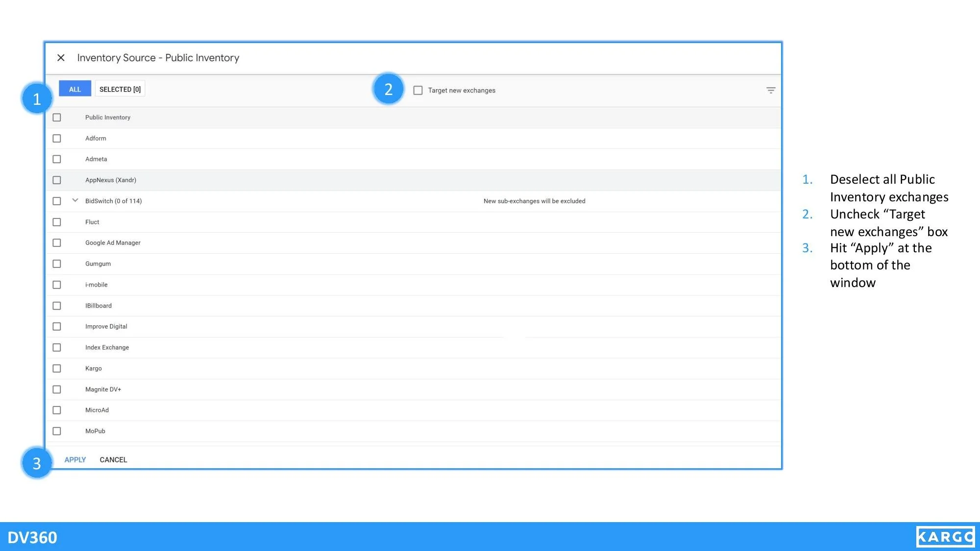Hit the APPLY button
This screenshot has width=980, height=551.
[x=74, y=459]
